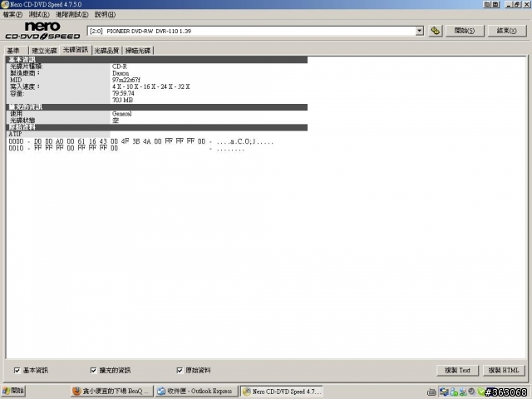Toggle the 原始資料 checkbox
This screenshot has width=532, height=399.
180,370
